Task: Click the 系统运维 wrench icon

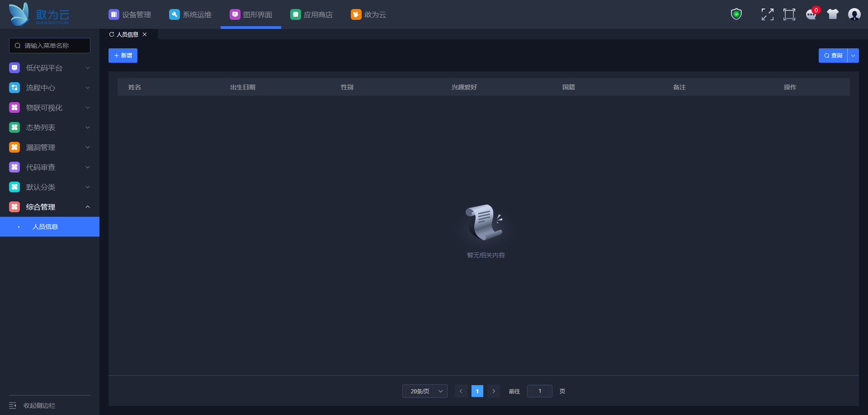Action: [x=175, y=14]
